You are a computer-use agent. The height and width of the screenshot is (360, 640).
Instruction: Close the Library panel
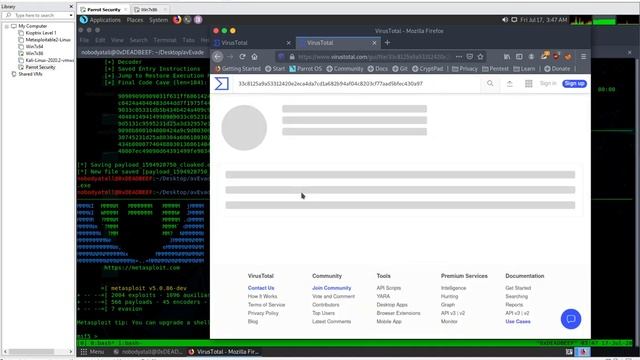(71, 7)
